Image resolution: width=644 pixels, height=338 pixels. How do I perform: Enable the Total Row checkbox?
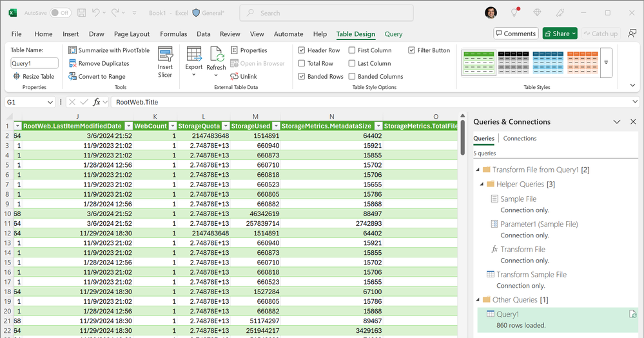302,63
